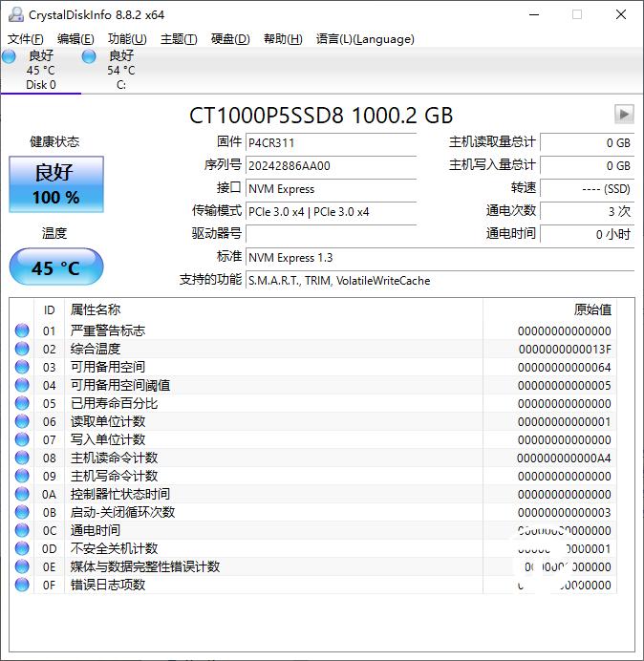Open the 文件(F) menu
644x661 pixels.
pyautogui.click(x=26, y=39)
